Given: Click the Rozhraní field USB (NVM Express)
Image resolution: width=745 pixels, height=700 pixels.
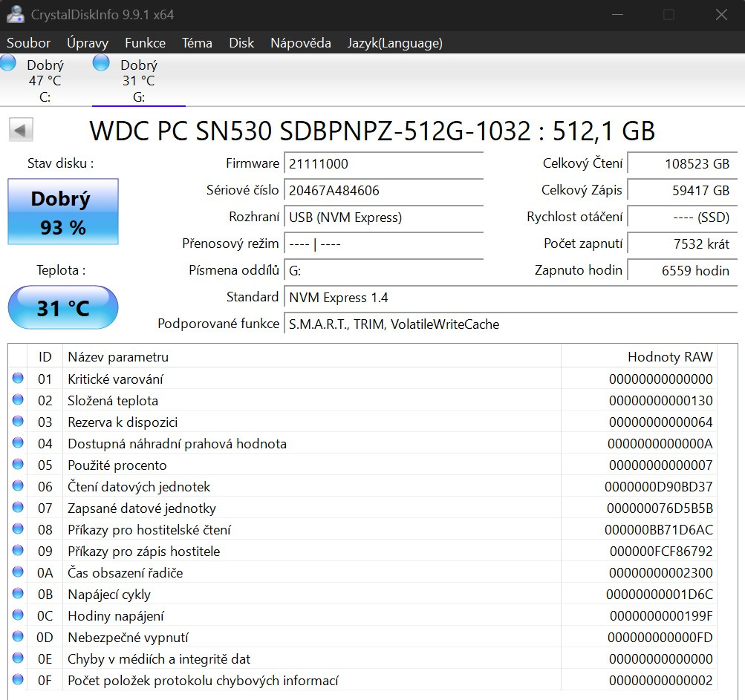Looking at the screenshot, I should pos(383,217).
